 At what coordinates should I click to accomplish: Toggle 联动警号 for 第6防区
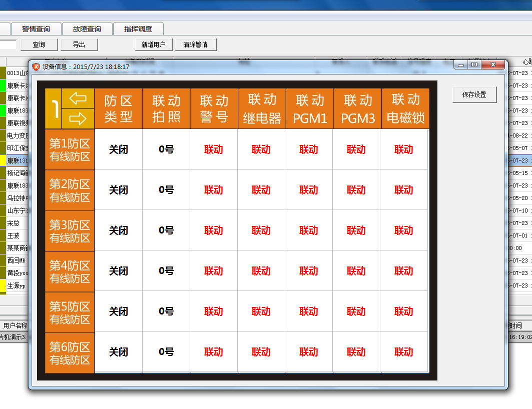tap(214, 352)
